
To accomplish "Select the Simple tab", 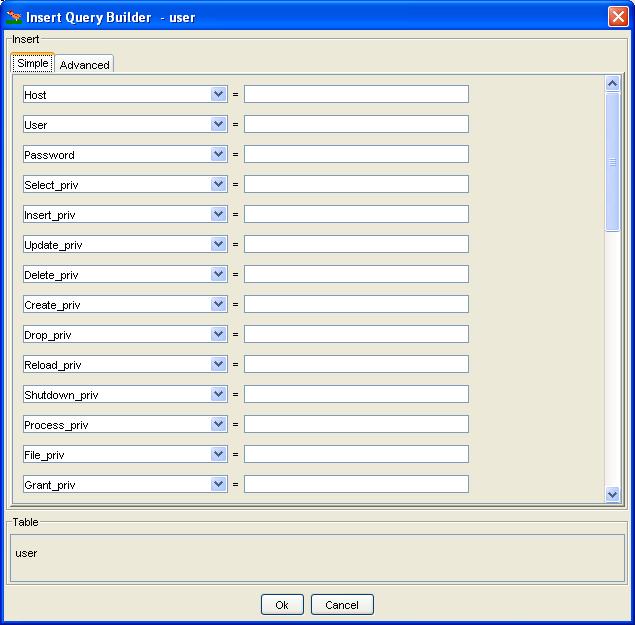I will tap(33, 63).
